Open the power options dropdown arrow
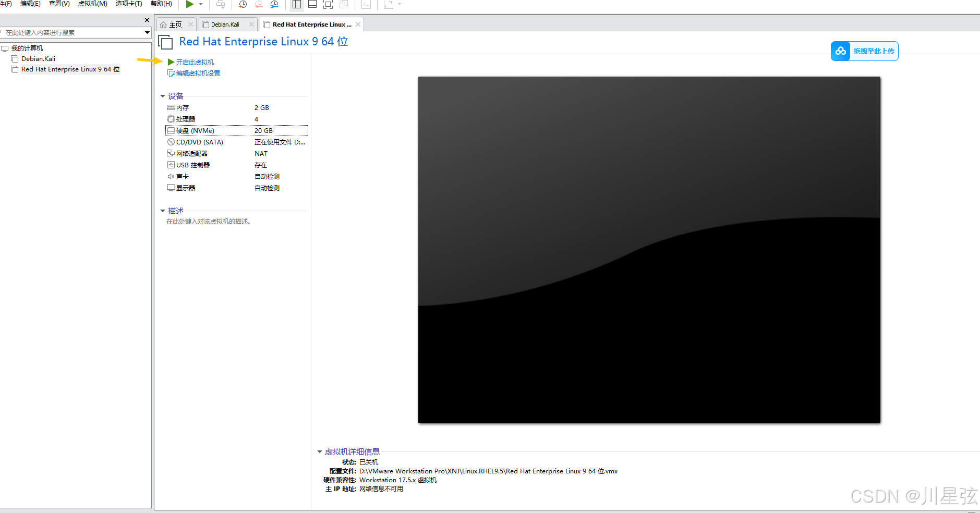Screen dimensions: 980x513 [x=201, y=4]
